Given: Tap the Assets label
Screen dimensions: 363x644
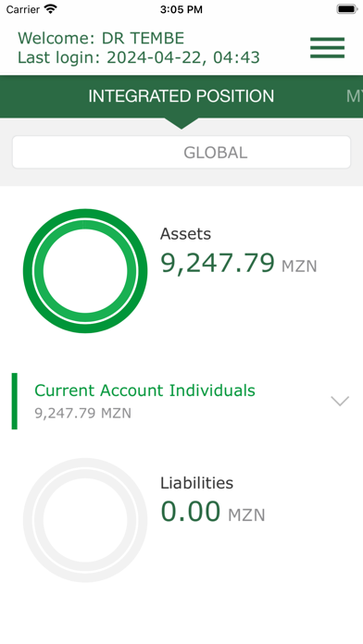Looking at the screenshot, I should (x=185, y=234).
